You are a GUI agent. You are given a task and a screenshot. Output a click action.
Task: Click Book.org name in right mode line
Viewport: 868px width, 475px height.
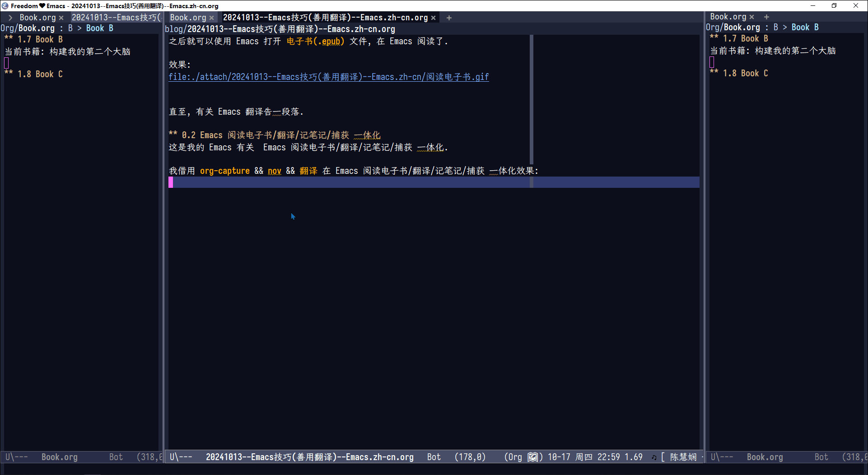tap(765, 457)
